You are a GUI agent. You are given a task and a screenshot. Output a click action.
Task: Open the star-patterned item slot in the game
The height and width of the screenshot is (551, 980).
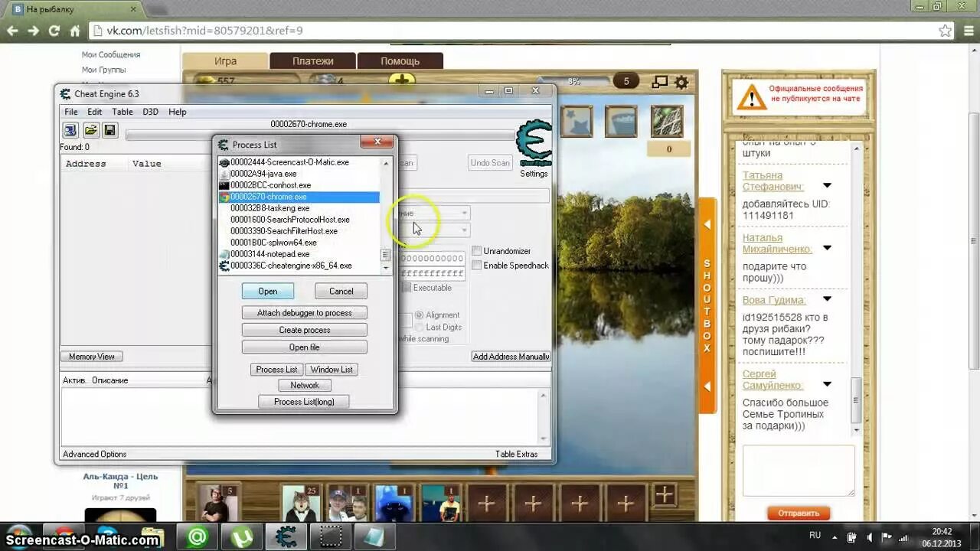coord(576,122)
